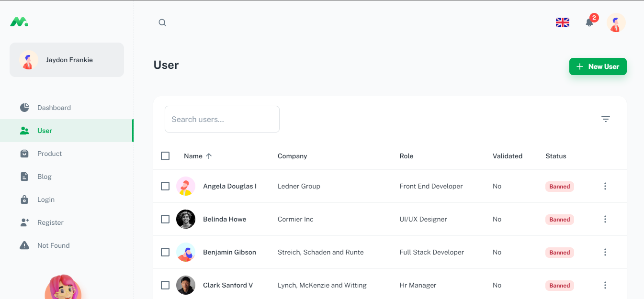Viewport: 644px width, 299px height.
Task: Click Belinda Howe profile photo
Action: pos(186,219)
